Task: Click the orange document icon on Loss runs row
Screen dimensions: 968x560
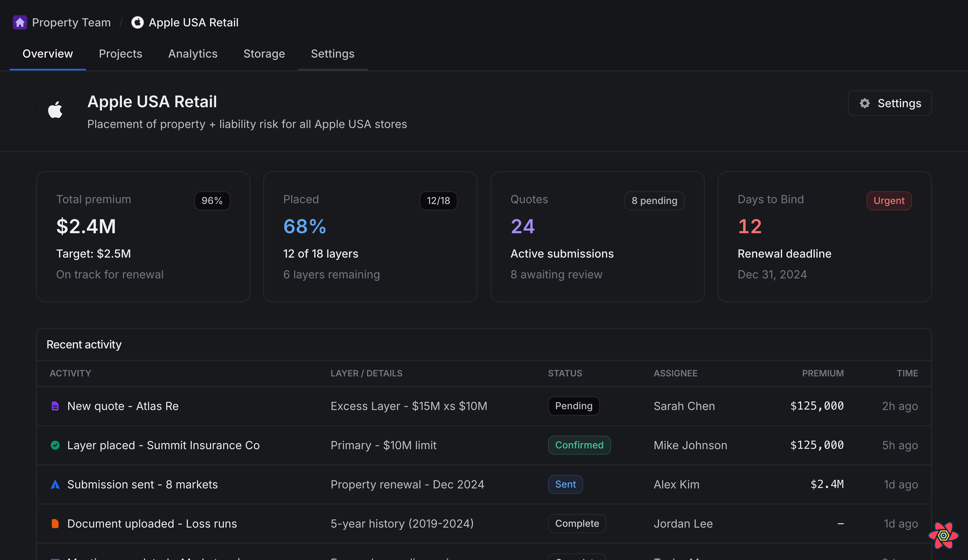Action: click(55, 524)
